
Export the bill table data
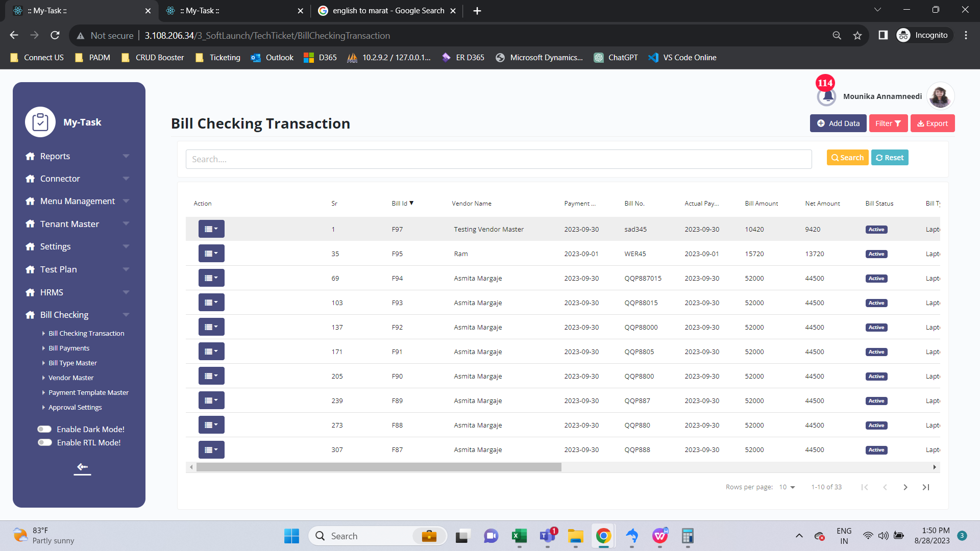tap(933, 123)
